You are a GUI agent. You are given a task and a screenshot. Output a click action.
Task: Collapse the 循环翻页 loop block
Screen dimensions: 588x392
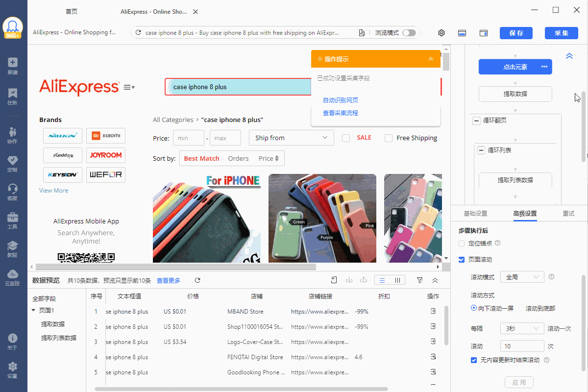pyautogui.click(x=476, y=121)
